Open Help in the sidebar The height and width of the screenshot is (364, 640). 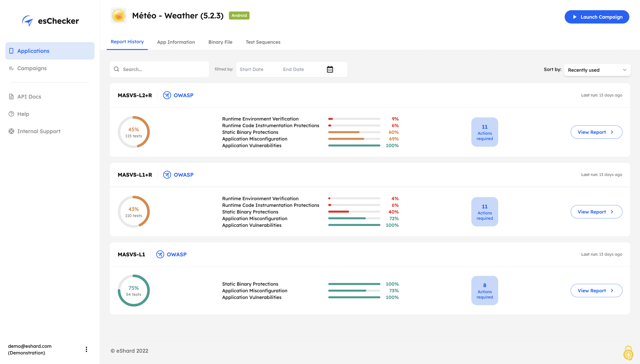pos(23,114)
